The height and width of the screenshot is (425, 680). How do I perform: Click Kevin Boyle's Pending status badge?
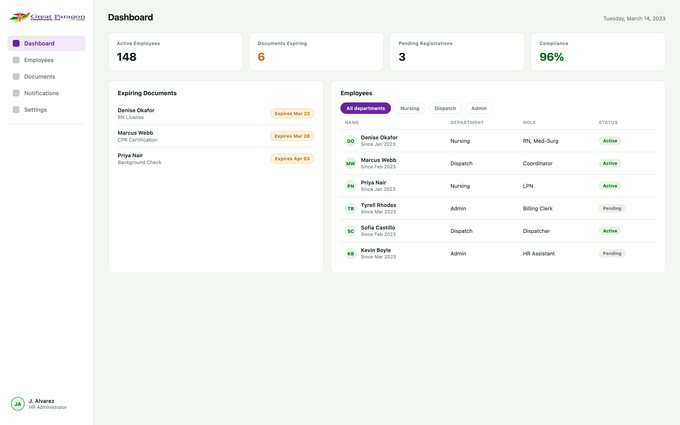point(612,254)
